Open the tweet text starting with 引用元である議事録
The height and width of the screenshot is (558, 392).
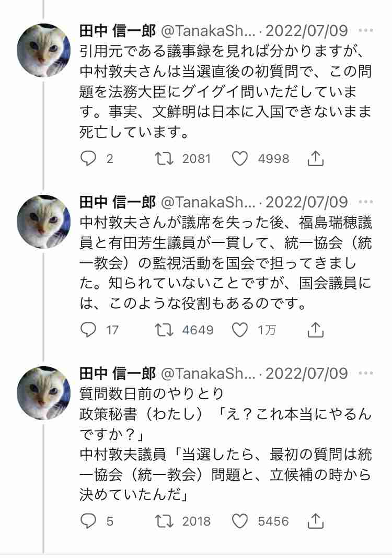(x=225, y=91)
